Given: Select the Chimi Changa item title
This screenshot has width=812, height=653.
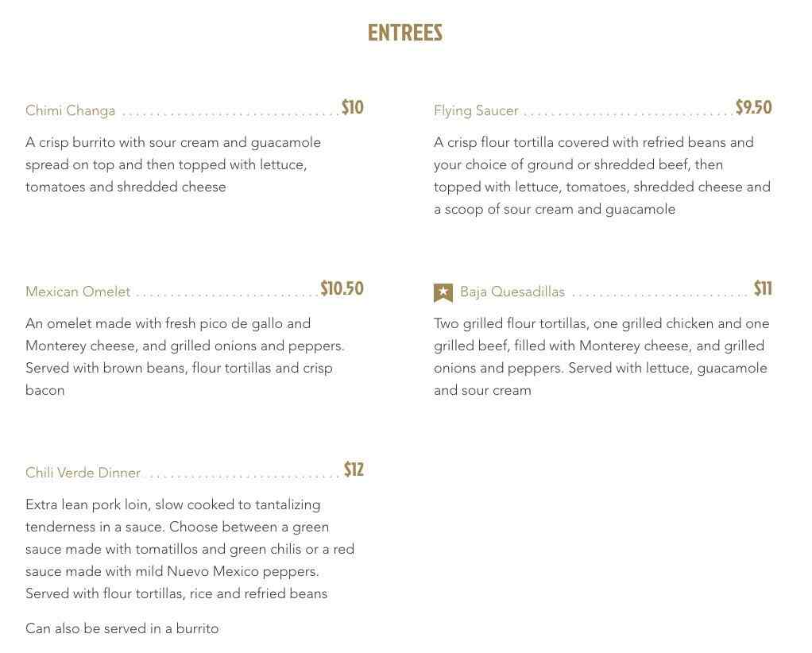Looking at the screenshot, I should (71, 111).
